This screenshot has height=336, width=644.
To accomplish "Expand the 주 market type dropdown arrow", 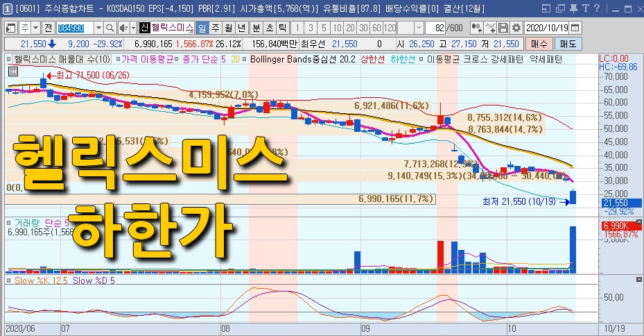I will point(36,28).
